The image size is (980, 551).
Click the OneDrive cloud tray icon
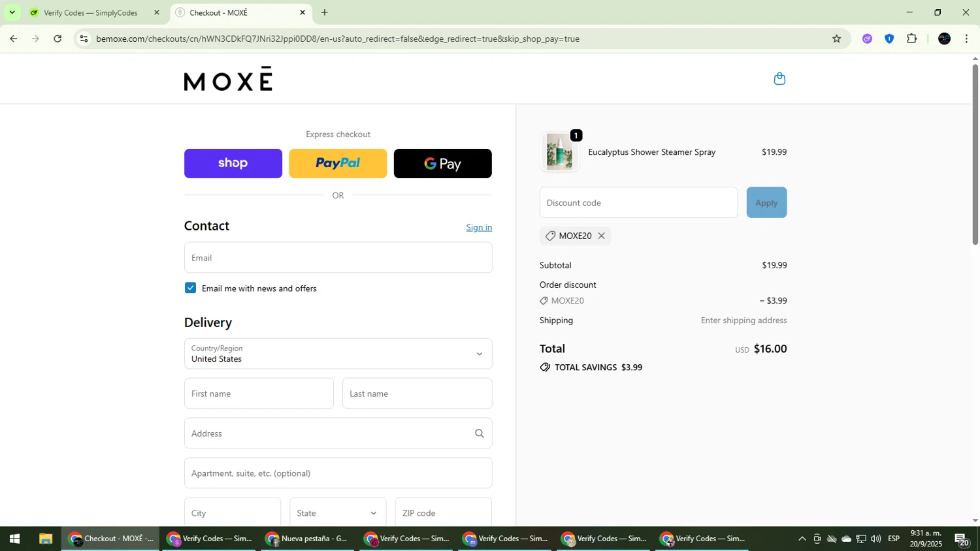[x=846, y=539]
